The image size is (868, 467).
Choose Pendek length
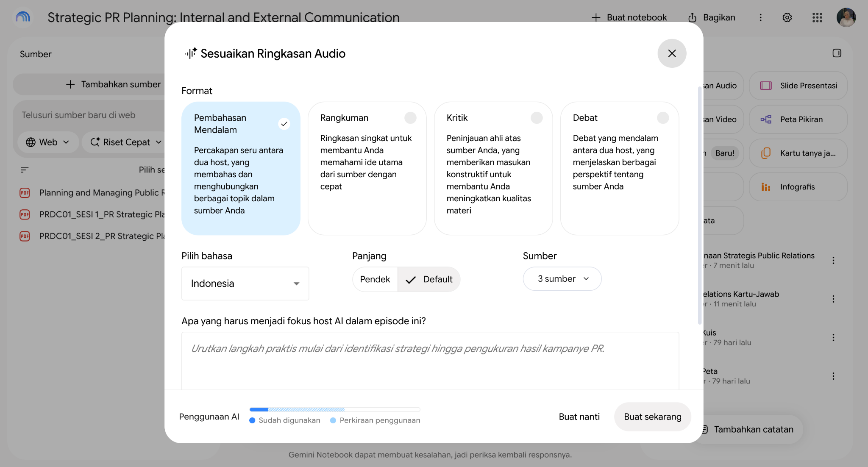click(x=375, y=279)
